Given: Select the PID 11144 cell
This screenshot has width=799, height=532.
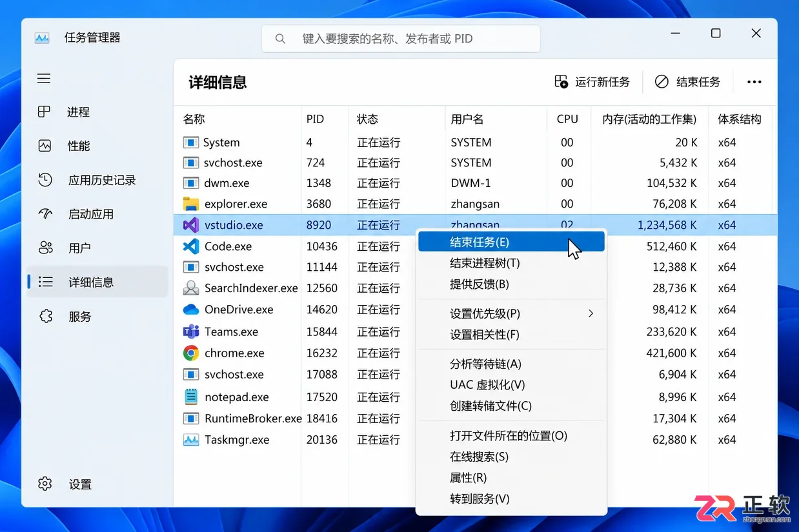Looking at the screenshot, I should [322, 267].
